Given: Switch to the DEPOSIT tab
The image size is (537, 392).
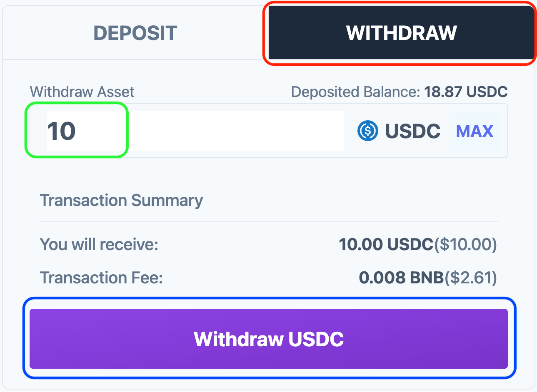Looking at the screenshot, I should pyautogui.click(x=135, y=33).
